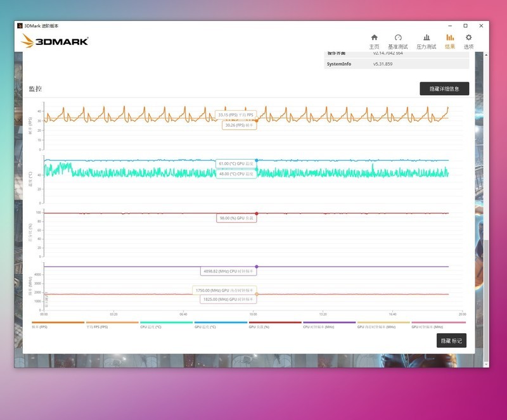Click the 16:40 time axis label
507x420 pixels.
392,314
